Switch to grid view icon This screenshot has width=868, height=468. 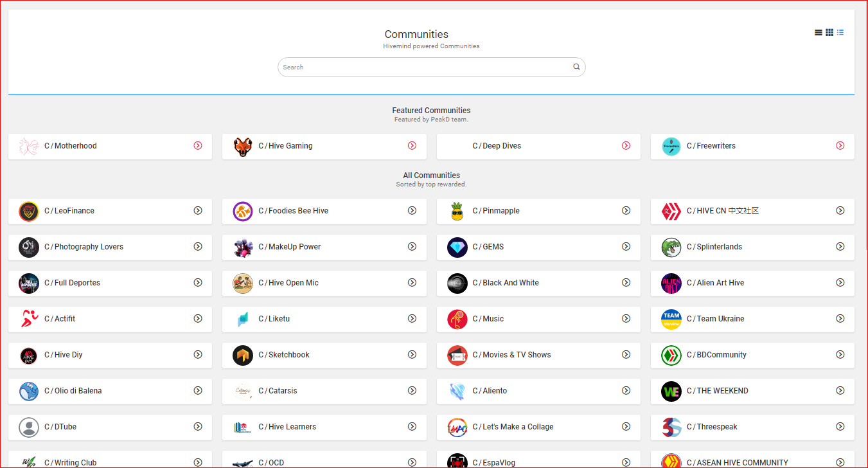tap(829, 32)
